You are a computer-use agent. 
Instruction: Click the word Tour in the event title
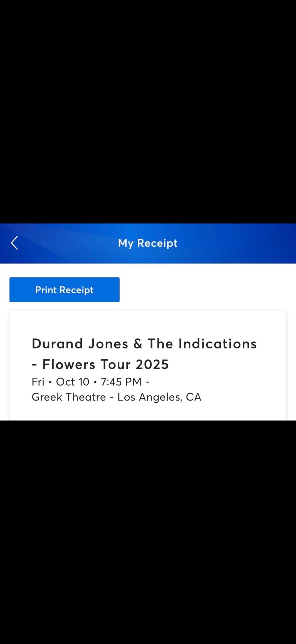[116, 364]
